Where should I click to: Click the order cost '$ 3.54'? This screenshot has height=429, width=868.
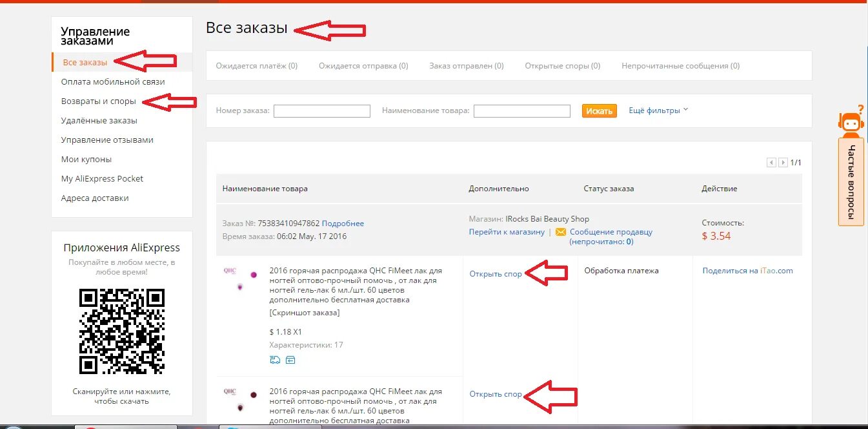pyautogui.click(x=716, y=236)
